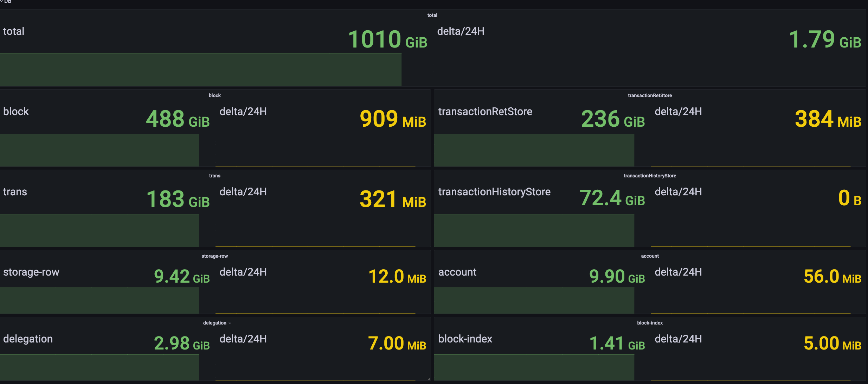Image resolution: width=868 pixels, height=384 pixels.
Task: Click the 1.79 GiB total delta value
Action: click(825, 39)
